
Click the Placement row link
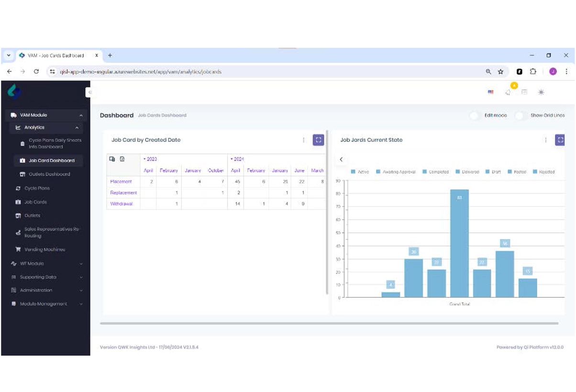point(121,182)
